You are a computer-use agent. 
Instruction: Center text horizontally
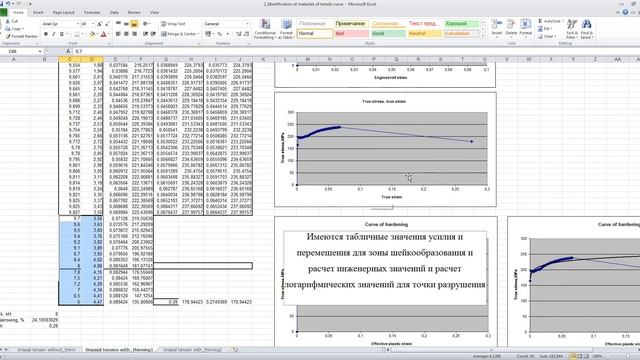(126, 34)
